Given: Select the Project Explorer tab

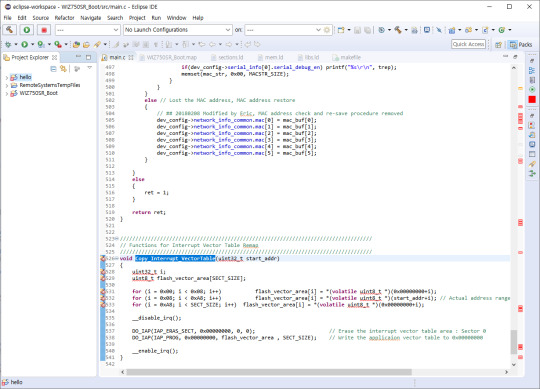Looking at the screenshot, I should point(30,57).
